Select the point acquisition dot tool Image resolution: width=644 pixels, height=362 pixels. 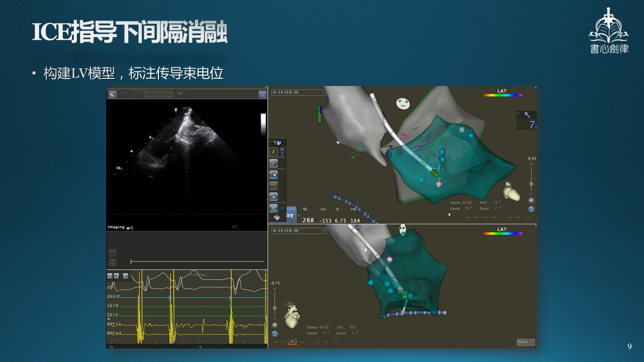tap(273, 208)
